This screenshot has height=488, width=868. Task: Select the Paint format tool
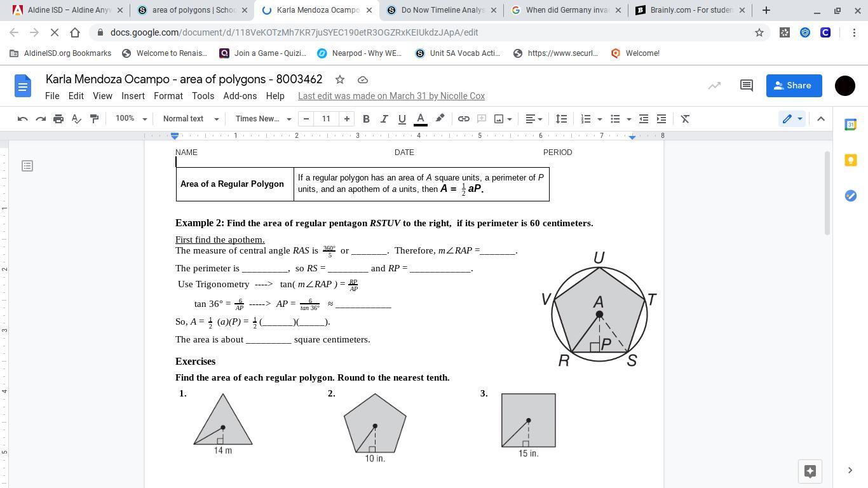94,119
